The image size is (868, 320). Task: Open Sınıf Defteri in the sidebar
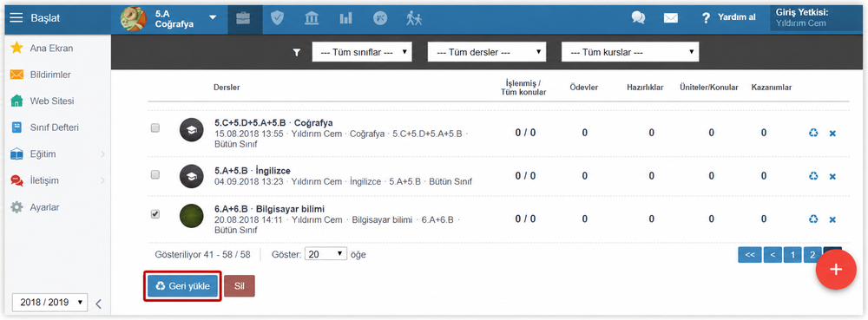pyautogui.click(x=54, y=127)
